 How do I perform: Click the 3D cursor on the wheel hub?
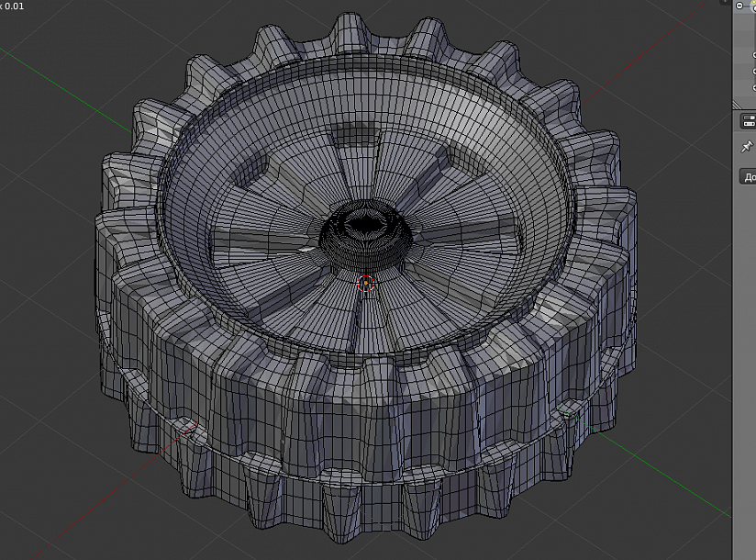click(x=366, y=284)
